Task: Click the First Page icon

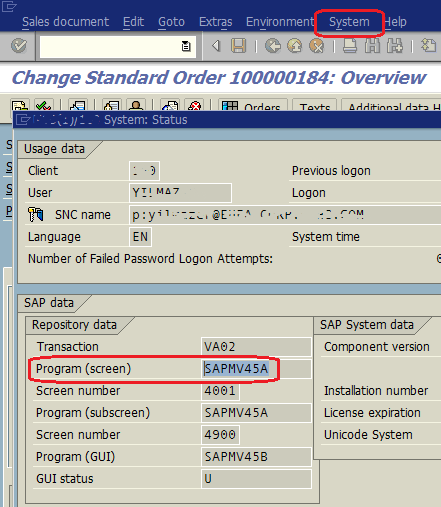Action: [x=429, y=46]
